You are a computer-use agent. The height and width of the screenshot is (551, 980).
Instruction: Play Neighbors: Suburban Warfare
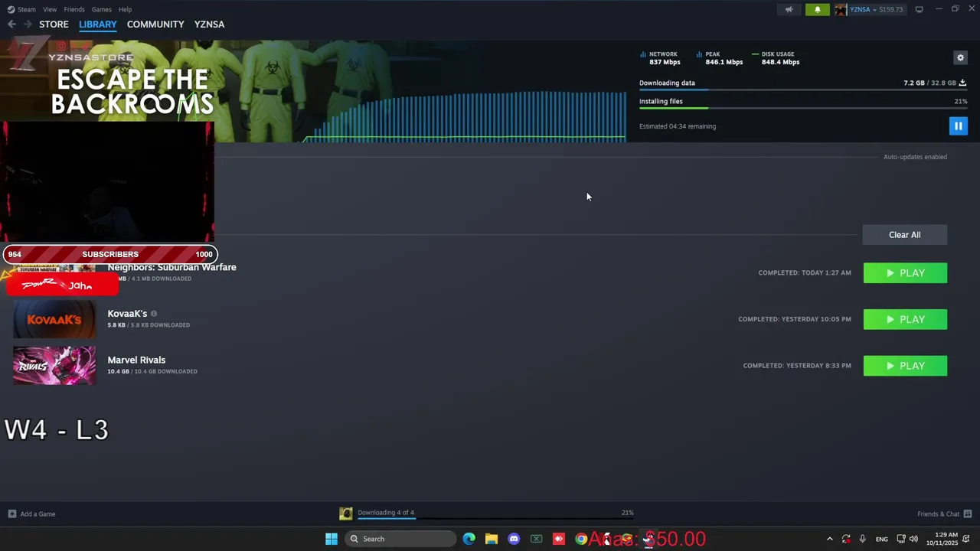click(x=905, y=273)
